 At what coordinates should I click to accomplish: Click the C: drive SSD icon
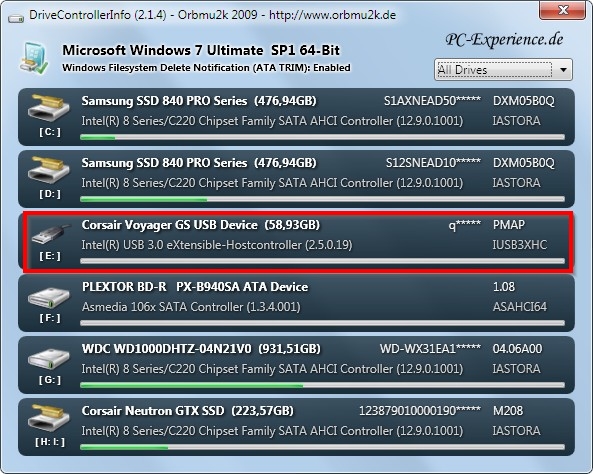pos(49,107)
